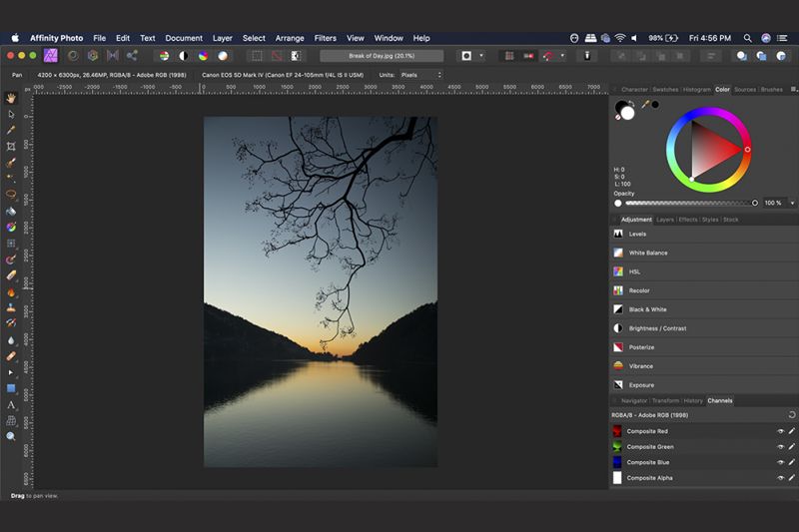This screenshot has width=799, height=532.
Task: Toggle the Quick Mask toolbar button
Action: click(466, 56)
